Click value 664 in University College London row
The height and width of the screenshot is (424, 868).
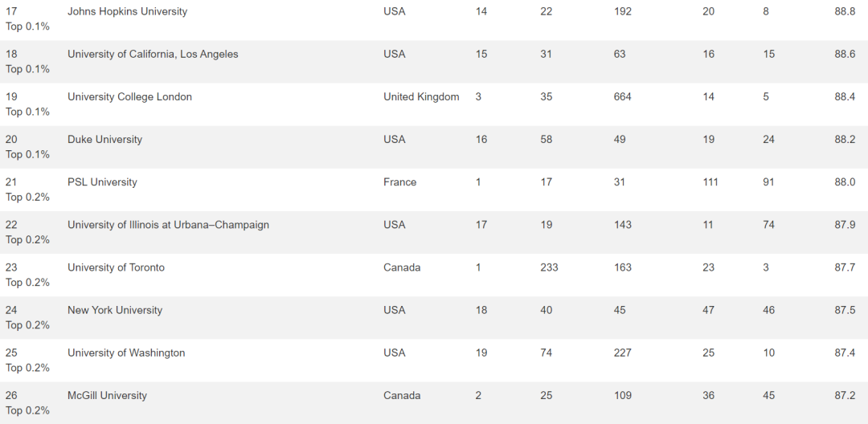[623, 96]
